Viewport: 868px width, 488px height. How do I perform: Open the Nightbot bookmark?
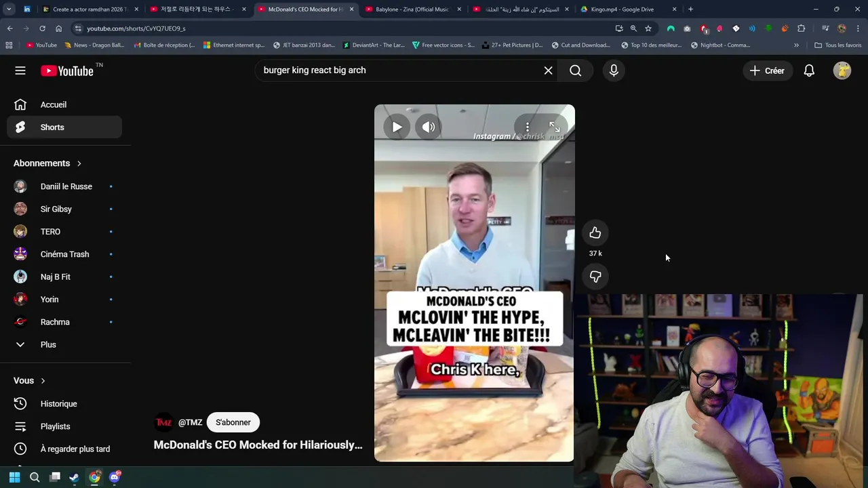pos(720,45)
